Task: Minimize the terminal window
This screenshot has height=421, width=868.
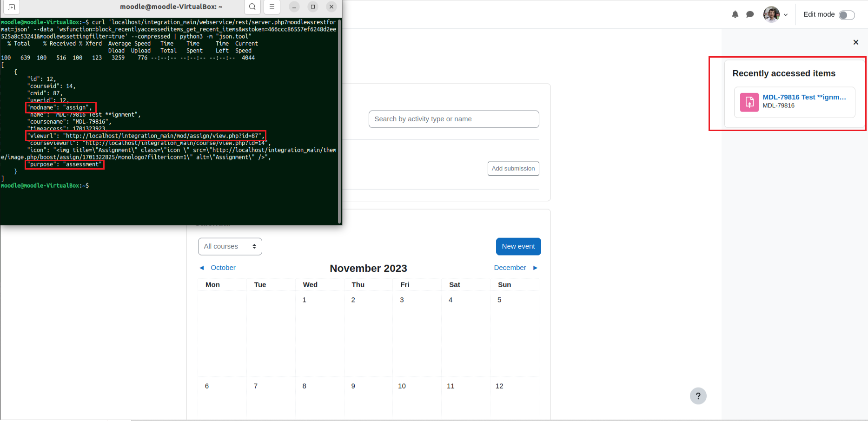Action: [x=294, y=7]
